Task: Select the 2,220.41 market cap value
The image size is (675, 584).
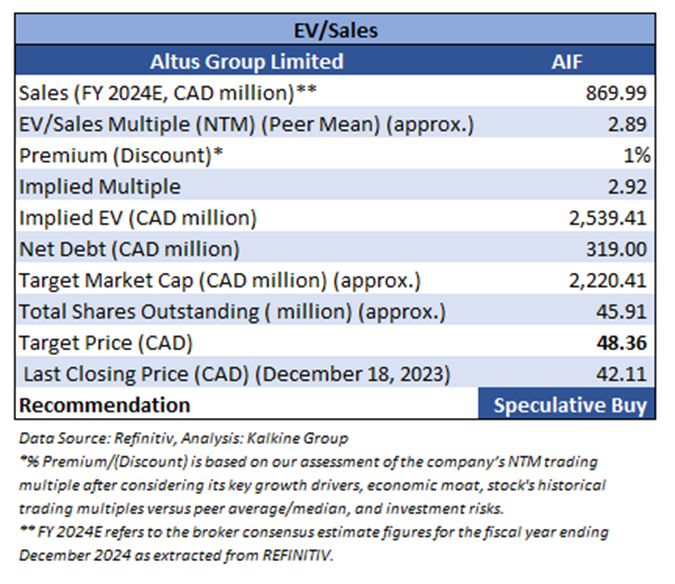Action: (x=610, y=280)
